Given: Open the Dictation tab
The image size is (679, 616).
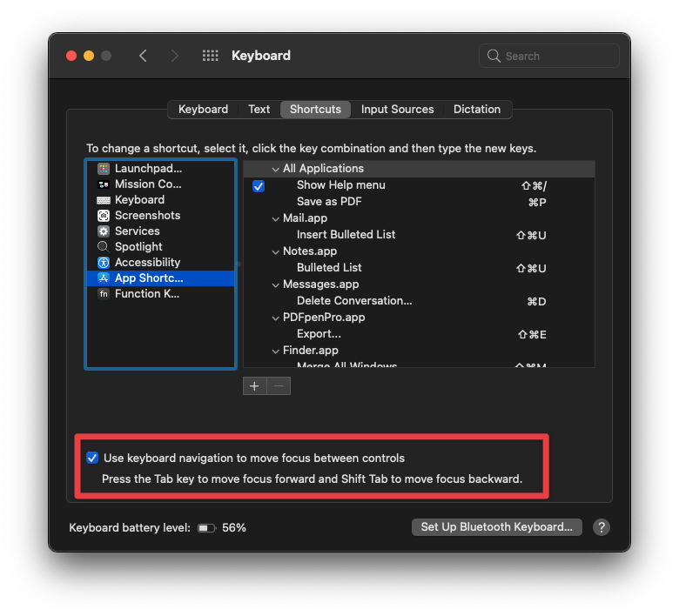Looking at the screenshot, I should coord(476,110).
